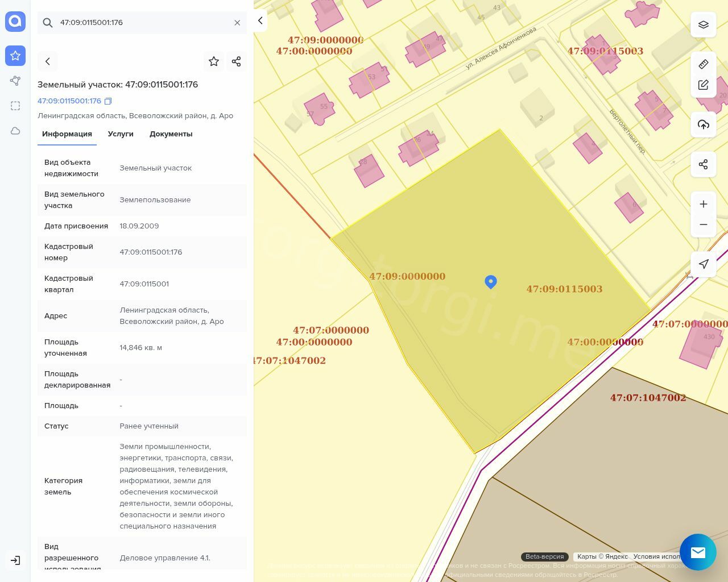
Task: Share this land parcel card
Action: 236,61
